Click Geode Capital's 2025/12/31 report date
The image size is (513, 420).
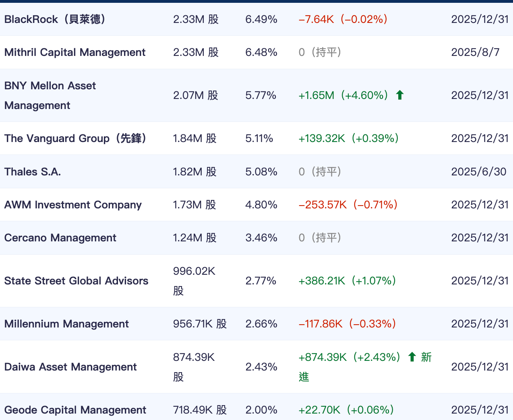(480, 410)
